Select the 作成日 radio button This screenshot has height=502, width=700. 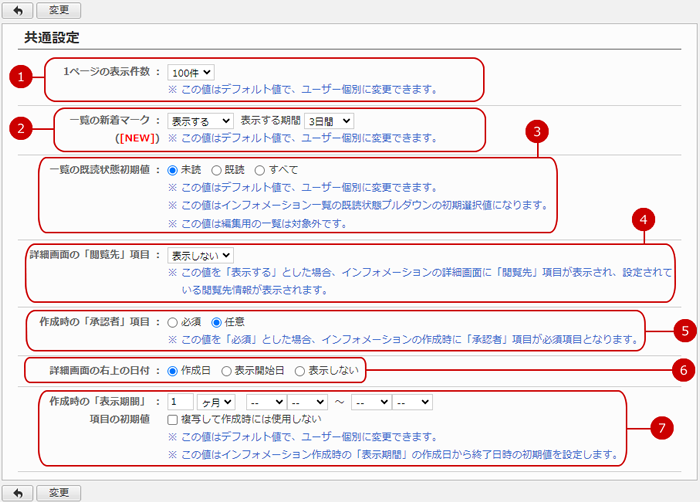[x=172, y=371]
